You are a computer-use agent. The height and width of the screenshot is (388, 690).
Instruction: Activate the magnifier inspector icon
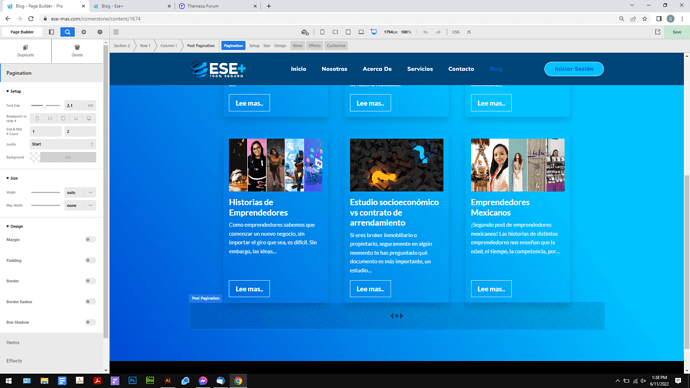(67, 32)
